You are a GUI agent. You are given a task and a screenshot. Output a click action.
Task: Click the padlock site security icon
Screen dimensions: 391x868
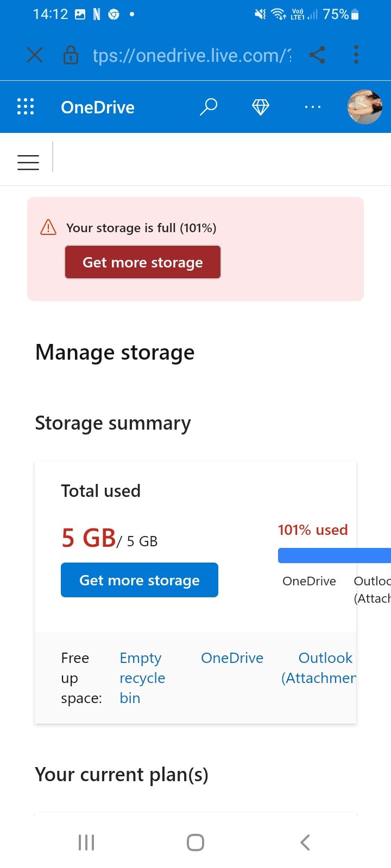click(71, 55)
